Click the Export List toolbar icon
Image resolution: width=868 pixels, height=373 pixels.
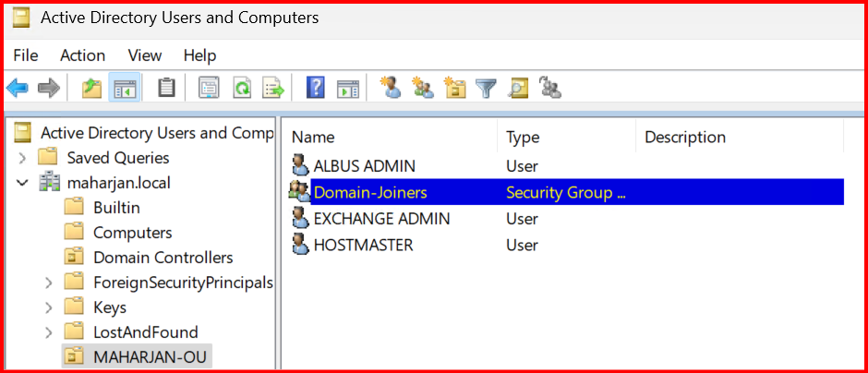click(x=272, y=88)
